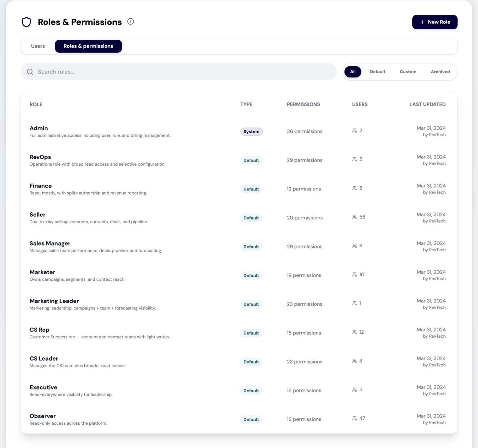Click the PERMISSIONS column header
Image resolution: width=478 pixels, height=448 pixels.
tap(303, 104)
